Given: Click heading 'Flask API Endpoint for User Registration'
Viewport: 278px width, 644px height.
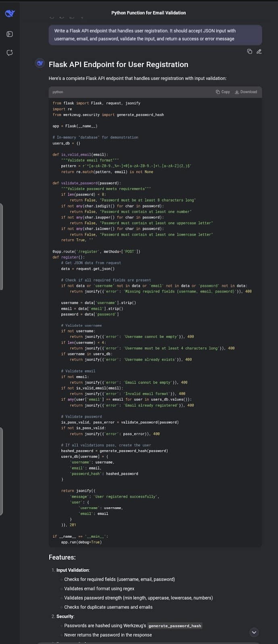Looking at the screenshot, I should [x=118, y=64].
